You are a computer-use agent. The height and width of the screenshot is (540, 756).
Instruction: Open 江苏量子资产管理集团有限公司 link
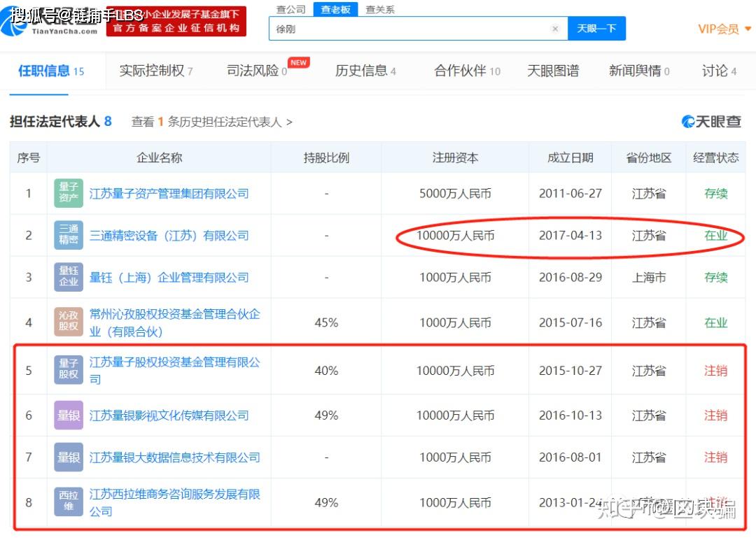(x=169, y=194)
